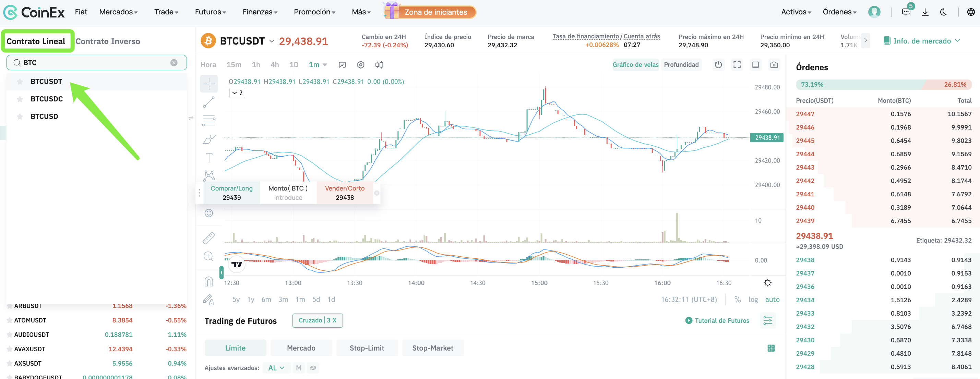Screen dimensions: 980x379
Task: Clear the BTC search field
Action: (174, 63)
